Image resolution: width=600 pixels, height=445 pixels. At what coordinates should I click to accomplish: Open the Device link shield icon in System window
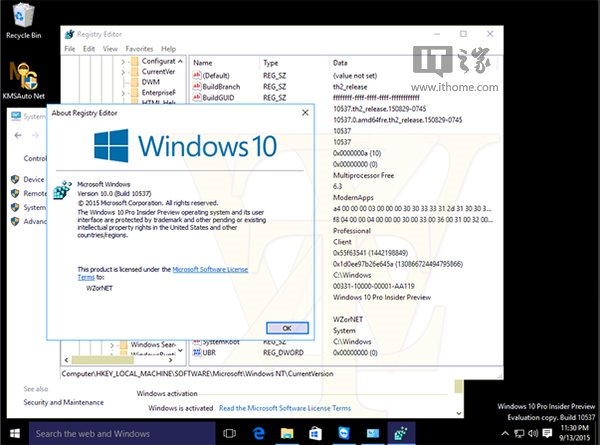15,179
